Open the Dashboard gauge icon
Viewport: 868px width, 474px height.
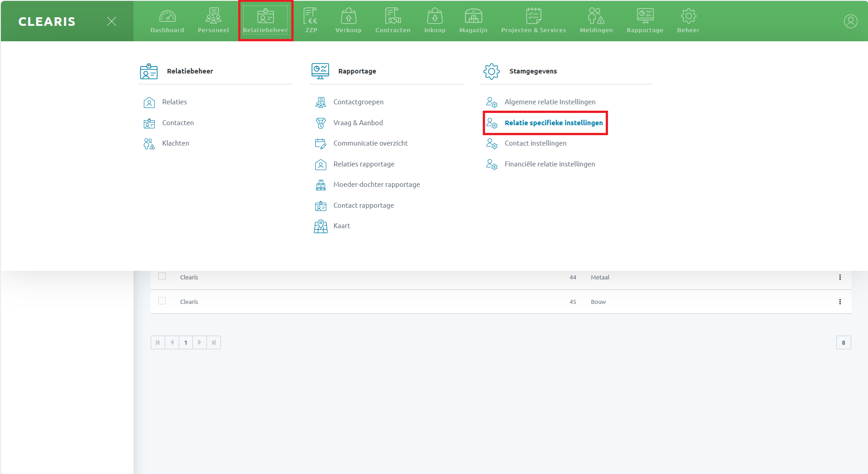[167, 17]
